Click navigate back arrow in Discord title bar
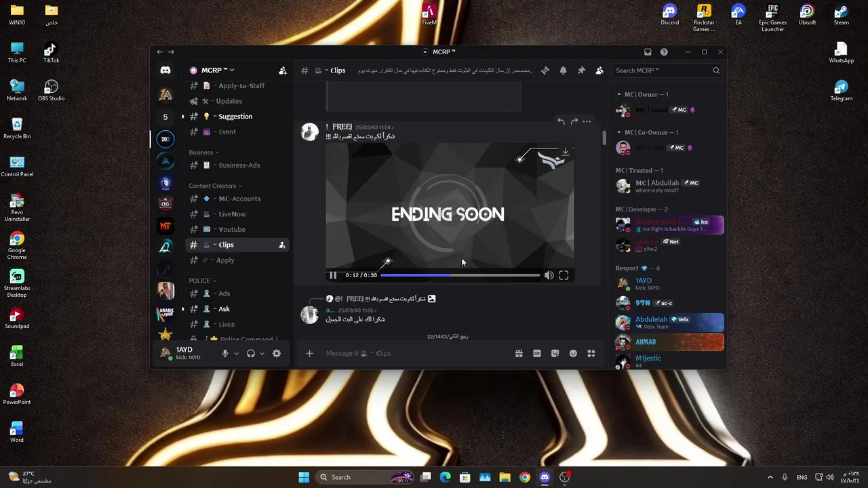Viewport: 868px width, 488px height. (159, 52)
